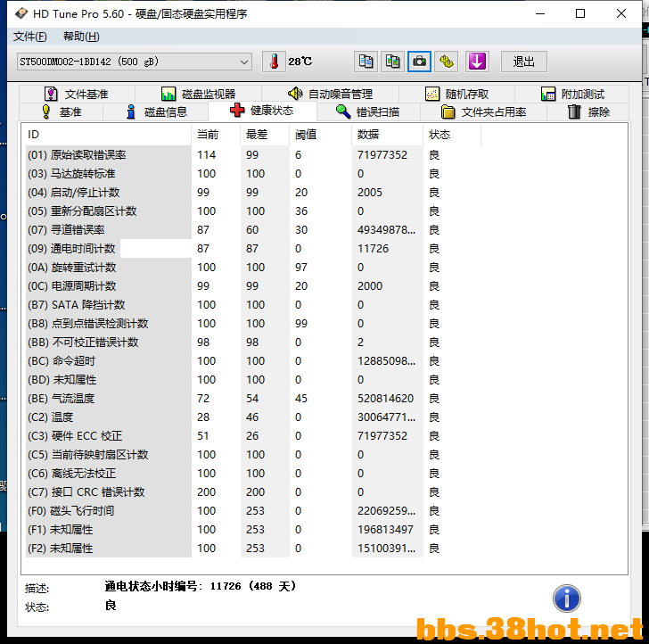Open the drive selection dropdown ST500DM002
Viewport: 649px width, 644px height.
(134, 62)
